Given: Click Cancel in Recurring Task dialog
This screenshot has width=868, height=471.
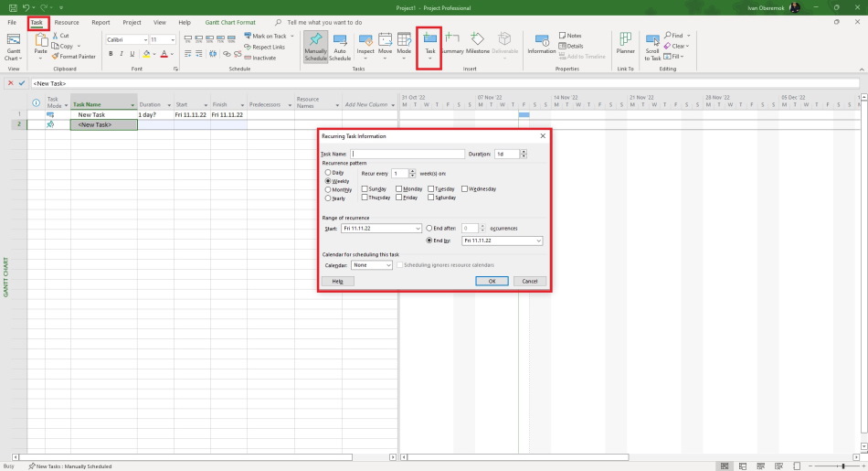Looking at the screenshot, I should click(x=529, y=281).
